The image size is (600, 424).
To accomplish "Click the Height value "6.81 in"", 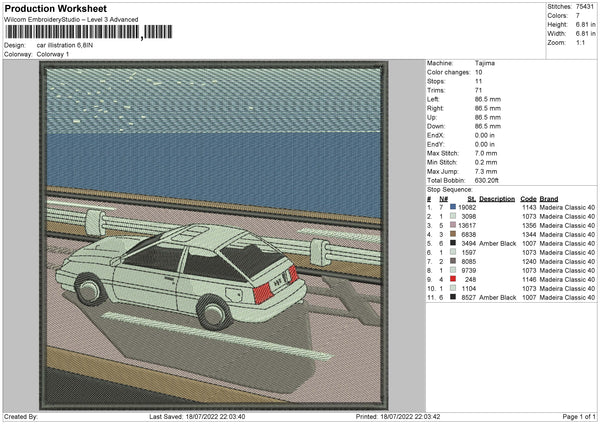I will coord(585,24).
